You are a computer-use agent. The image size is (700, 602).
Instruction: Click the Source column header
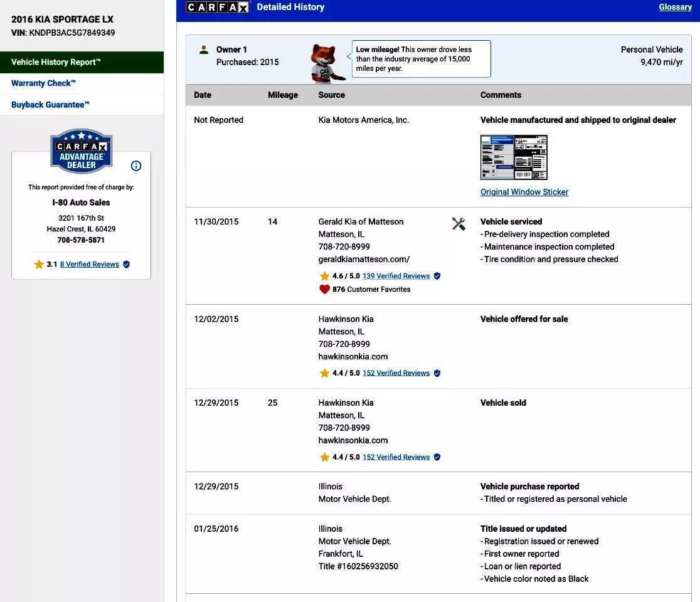(x=331, y=95)
